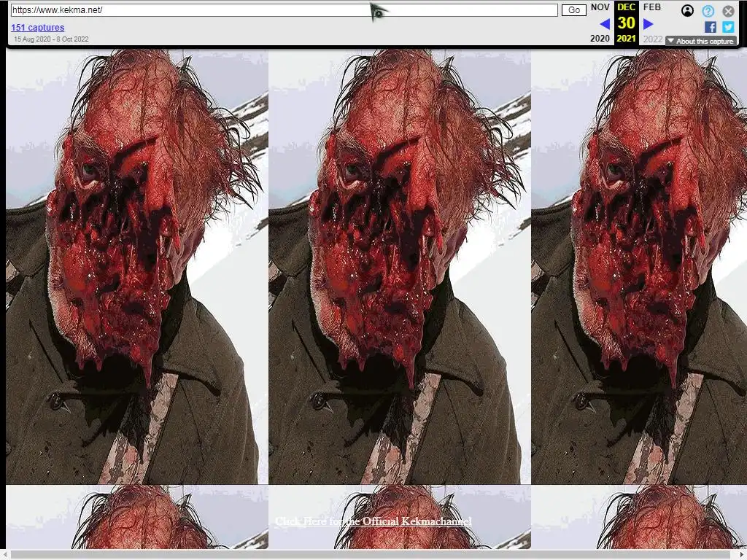Viewport: 747px width, 560px height.
Task: Share capture on Twitter
Action: pyautogui.click(x=729, y=27)
